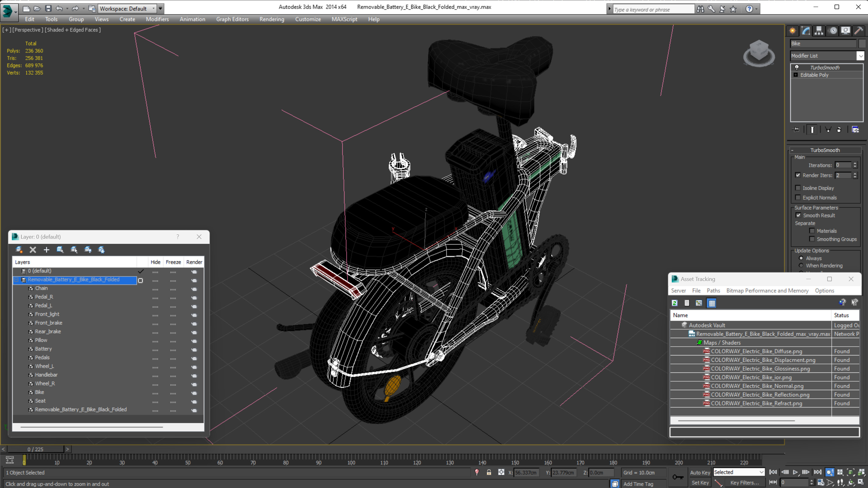Click the Save File icon
This screenshot has width=868, height=488.
point(48,9)
